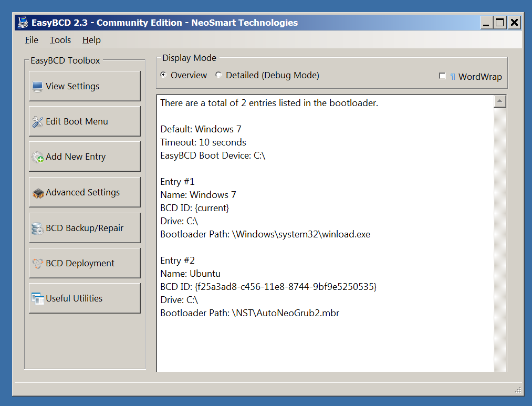Enable the WordWrap checkbox

[x=442, y=76]
